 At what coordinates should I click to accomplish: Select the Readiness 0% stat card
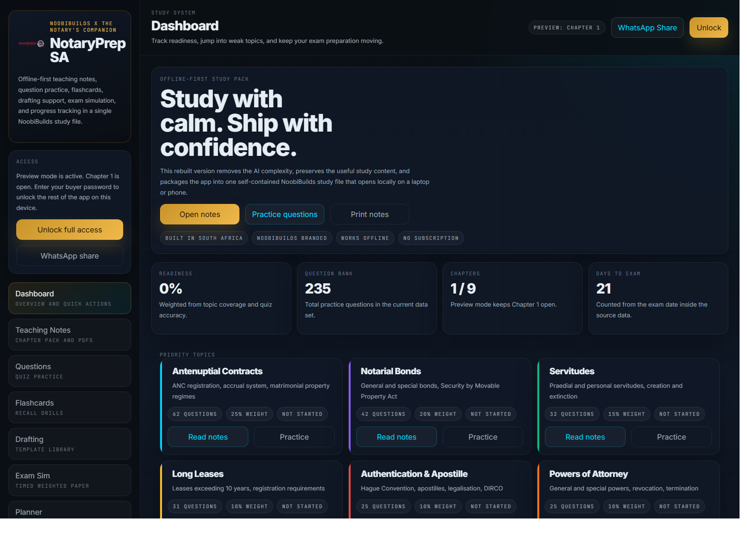(221, 298)
